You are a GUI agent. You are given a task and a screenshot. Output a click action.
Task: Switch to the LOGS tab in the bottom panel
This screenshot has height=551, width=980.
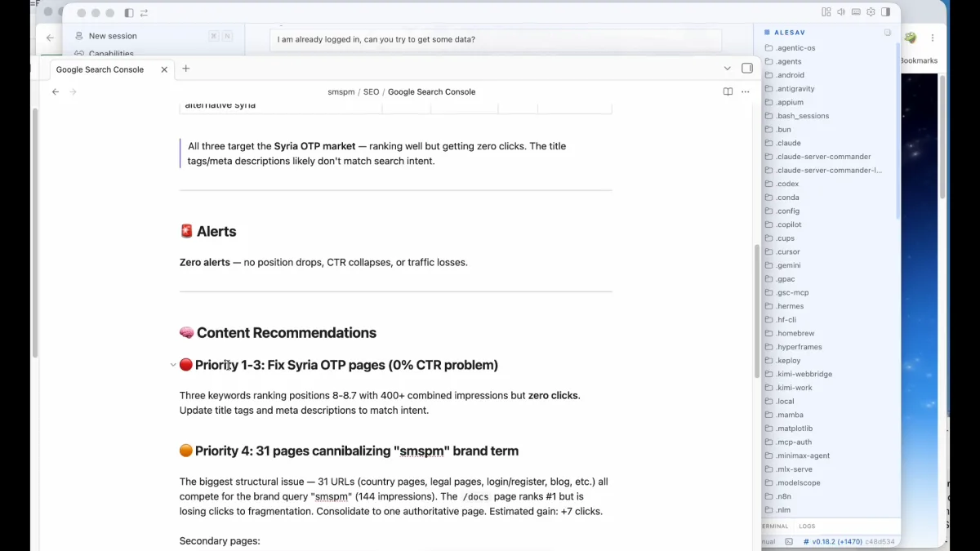[807, 527]
